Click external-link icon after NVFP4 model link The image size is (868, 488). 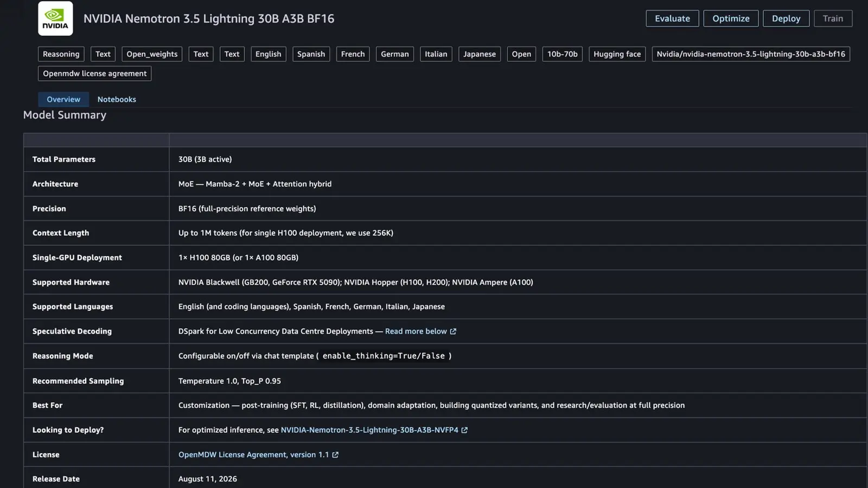(464, 430)
